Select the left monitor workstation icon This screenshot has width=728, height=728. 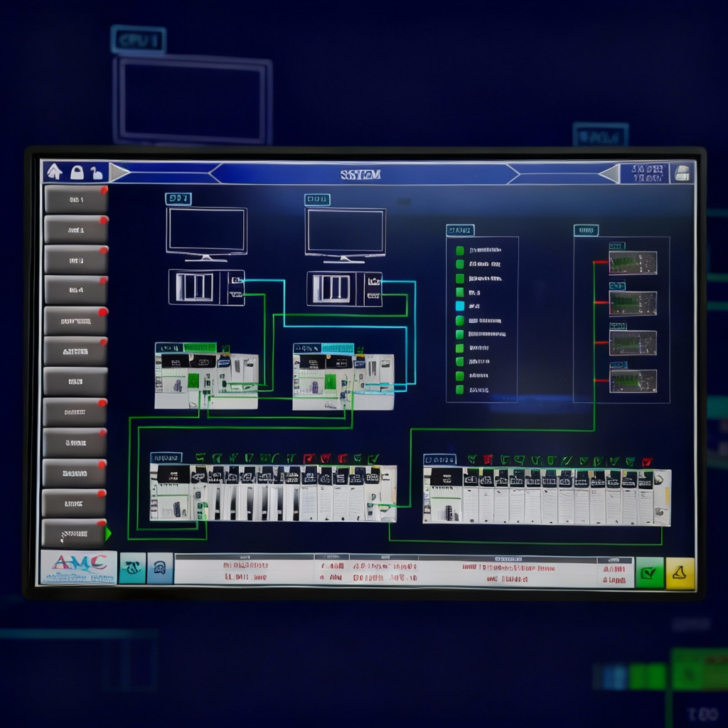[x=206, y=233]
